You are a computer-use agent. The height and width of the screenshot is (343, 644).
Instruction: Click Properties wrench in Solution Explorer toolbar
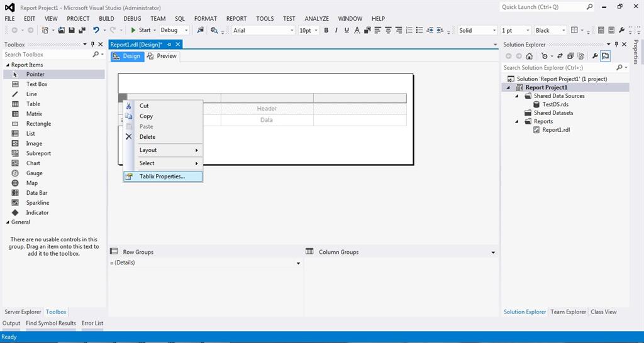[x=595, y=56]
